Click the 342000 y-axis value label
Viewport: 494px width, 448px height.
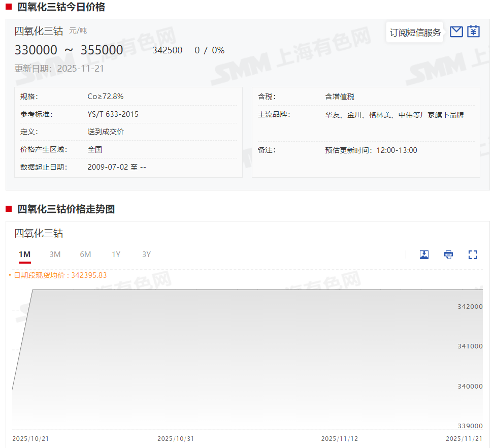(470, 306)
